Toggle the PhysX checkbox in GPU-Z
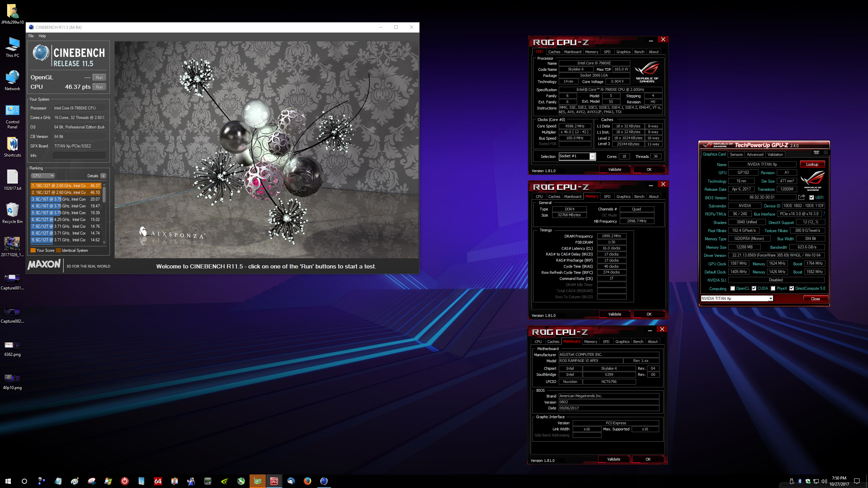This screenshot has width=868, height=488. pos(773,288)
